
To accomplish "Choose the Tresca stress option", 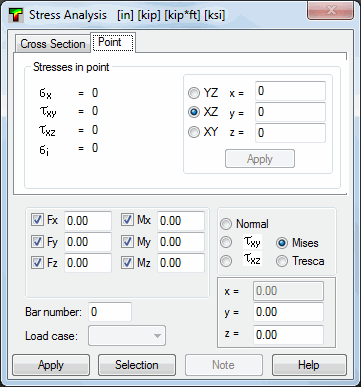I will 282,261.
